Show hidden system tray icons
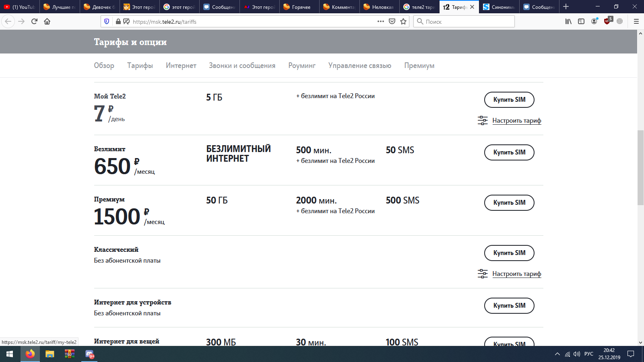This screenshot has width=644, height=362. tap(557, 354)
